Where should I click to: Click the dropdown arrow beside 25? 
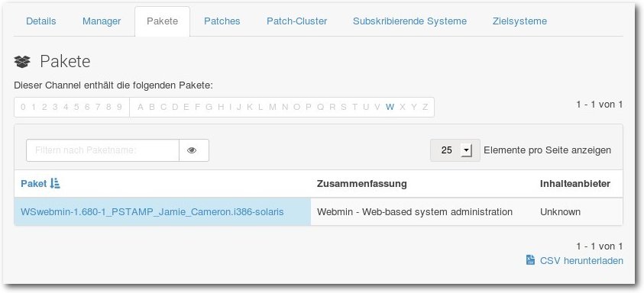click(x=466, y=150)
